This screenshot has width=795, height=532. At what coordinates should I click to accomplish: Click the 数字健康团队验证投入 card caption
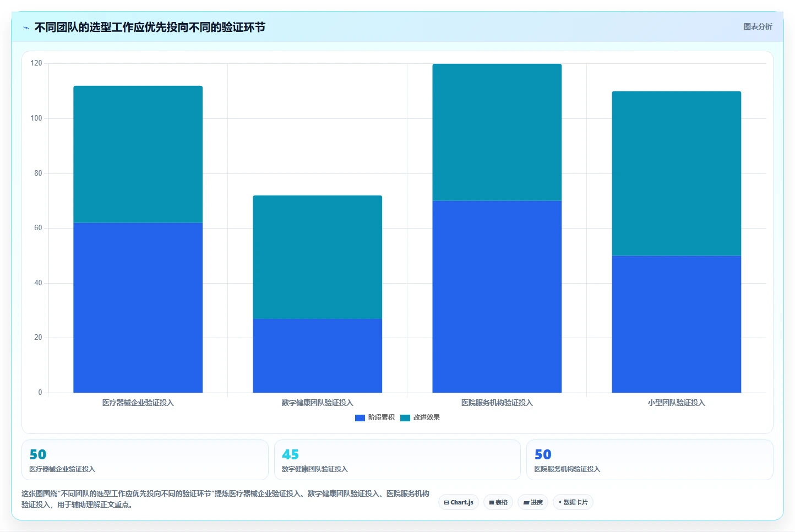click(315, 469)
